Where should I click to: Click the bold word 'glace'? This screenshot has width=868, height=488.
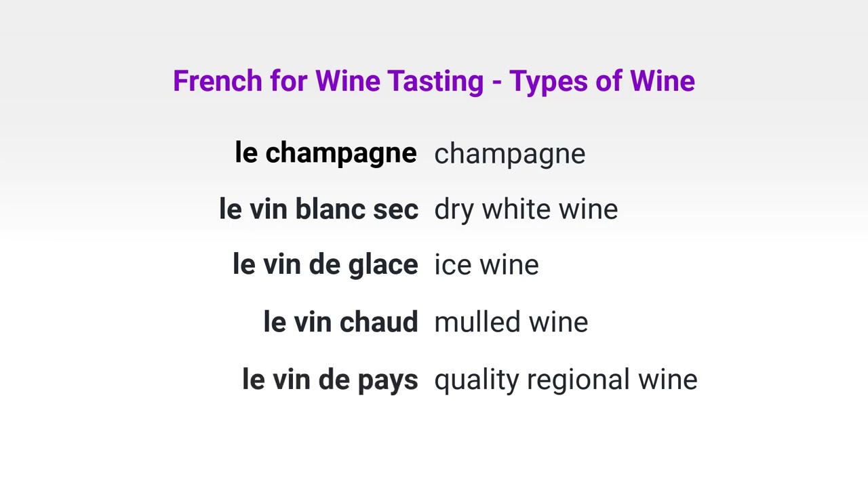pos(383,265)
